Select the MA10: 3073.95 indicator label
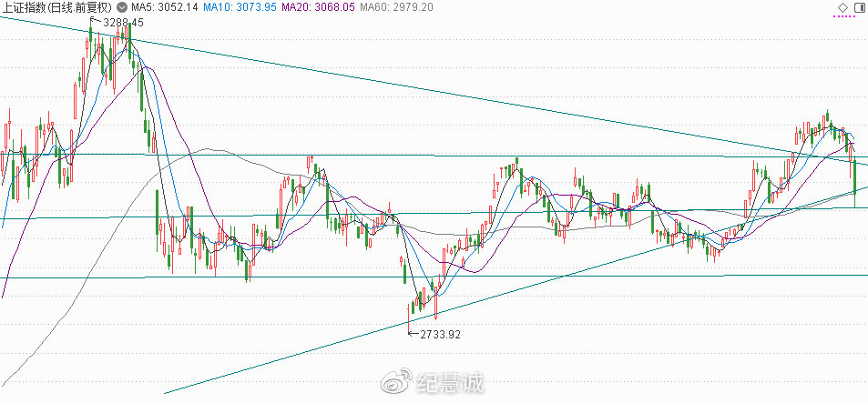 pyautogui.click(x=240, y=7)
